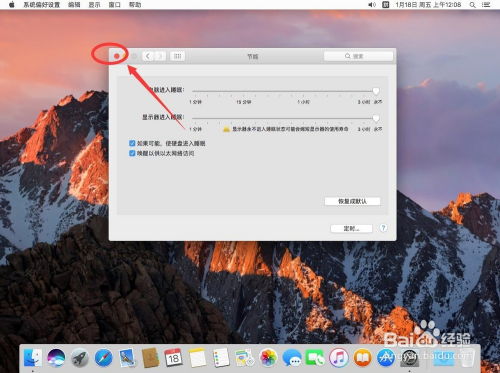Click the display sleep slider knob
This screenshot has width=500, height=373.
click(x=376, y=118)
